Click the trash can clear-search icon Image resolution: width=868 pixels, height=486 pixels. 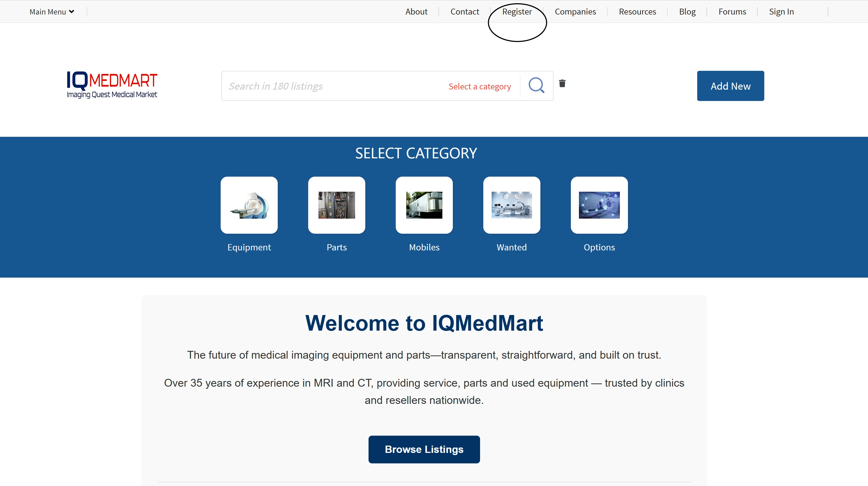562,83
